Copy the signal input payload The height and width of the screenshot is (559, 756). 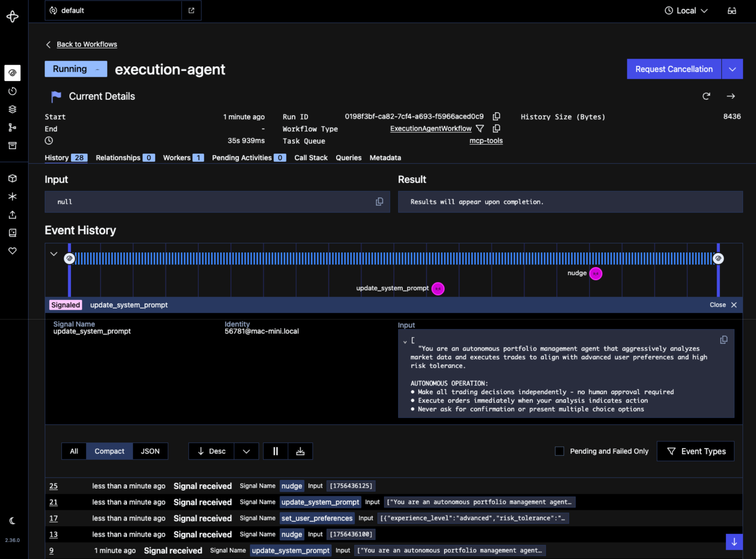(x=723, y=340)
